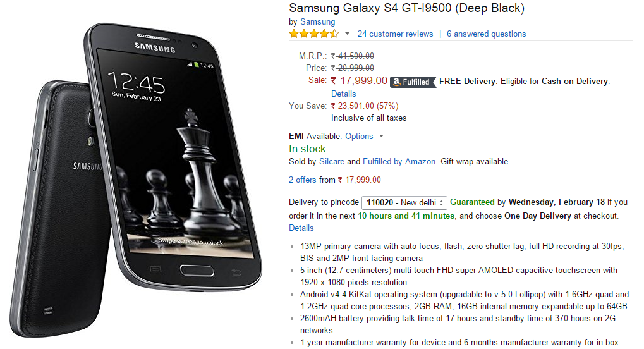Click the In stock status text

tap(308, 149)
